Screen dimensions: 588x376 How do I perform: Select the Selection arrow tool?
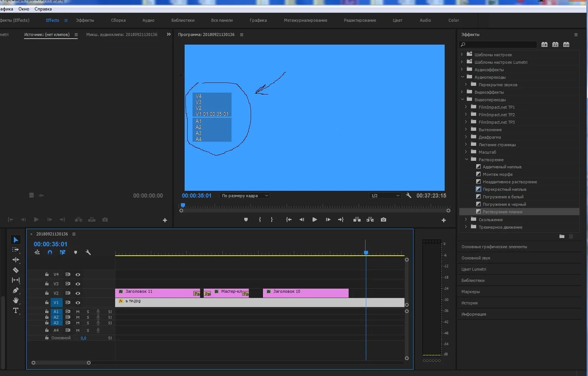pos(16,240)
